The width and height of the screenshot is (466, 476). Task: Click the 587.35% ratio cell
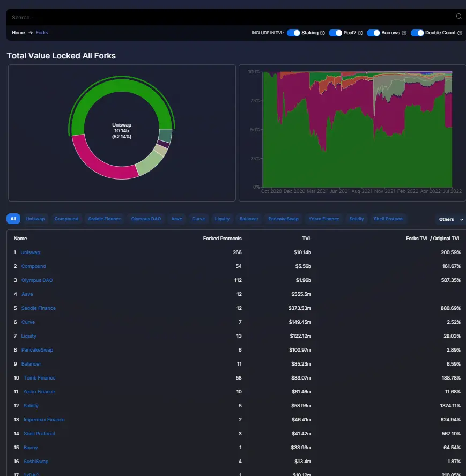451,280
